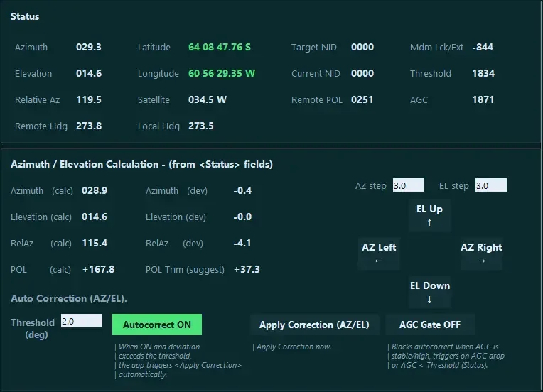Toggle the Autocorrect ON button

coord(157,325)
